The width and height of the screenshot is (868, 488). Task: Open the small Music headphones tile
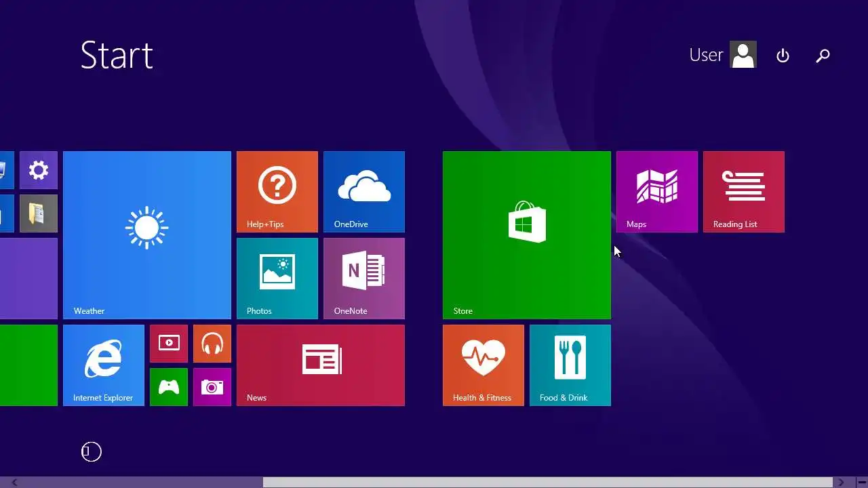pyautogui.click(x=212, y=344)
